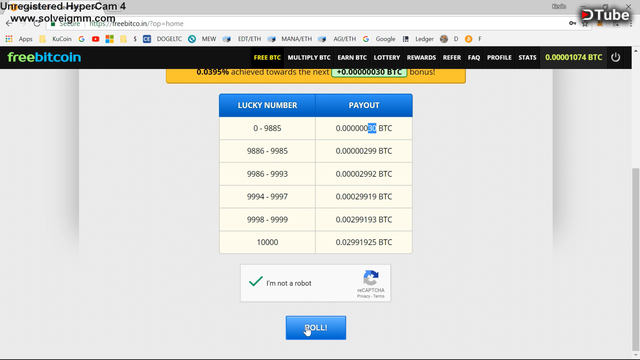The image size is (640, 360).
Task: Open the EDT/ETH bookmark
Action: [x=249, y=39]
